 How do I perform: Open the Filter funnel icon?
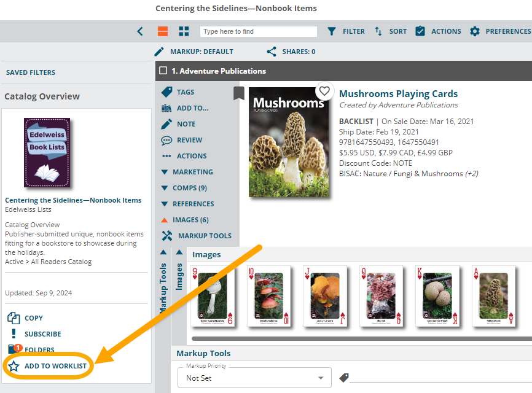click(332, 31)
